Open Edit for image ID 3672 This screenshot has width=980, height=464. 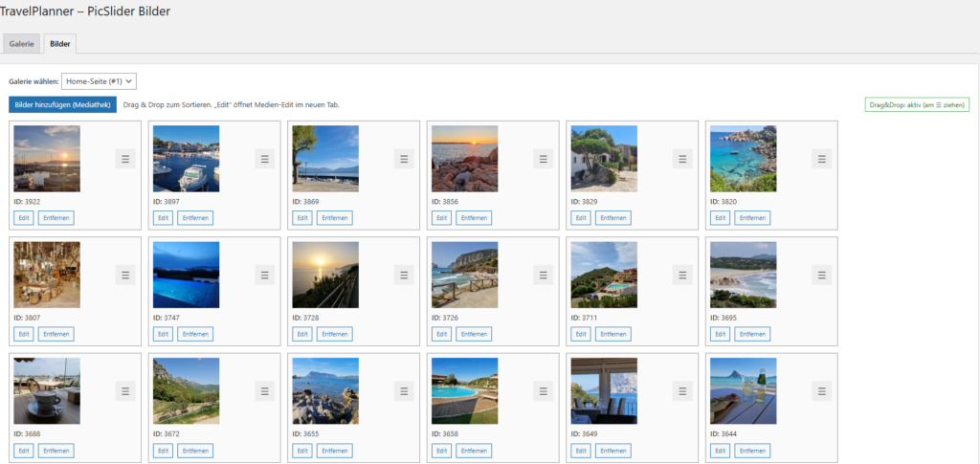pyautogui.click(x=163, y=450)
